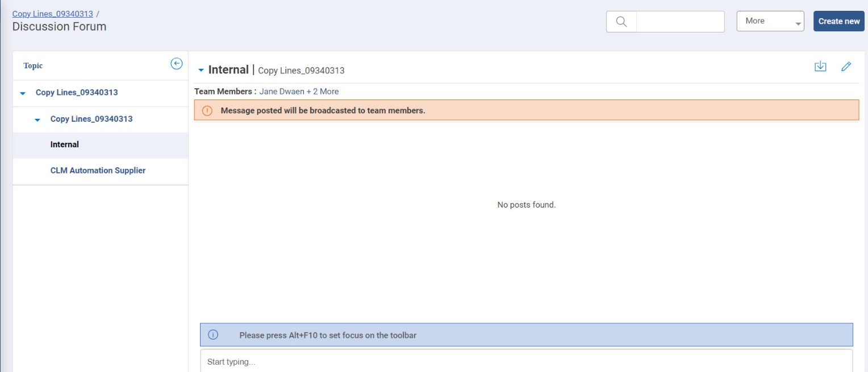The width and height of the screenshot is (868, 372).
Task: Click the magnifier search icon
Action: [x=621, y=22]
